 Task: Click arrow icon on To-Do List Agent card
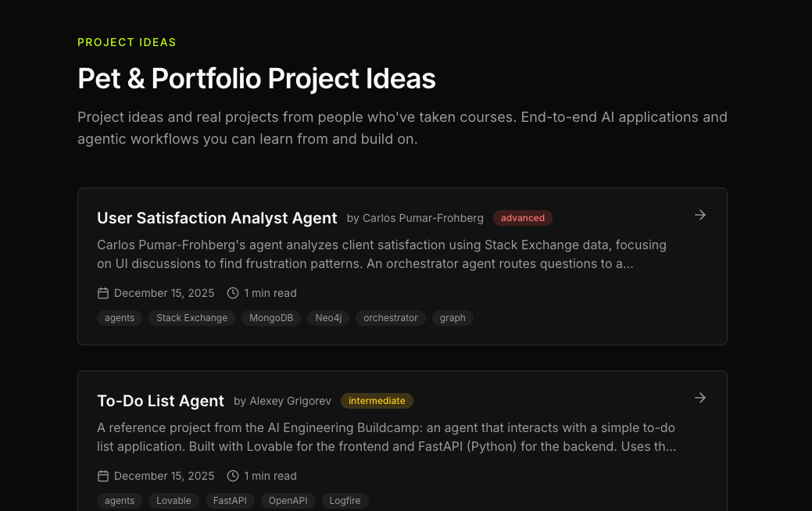click(700, 398)
